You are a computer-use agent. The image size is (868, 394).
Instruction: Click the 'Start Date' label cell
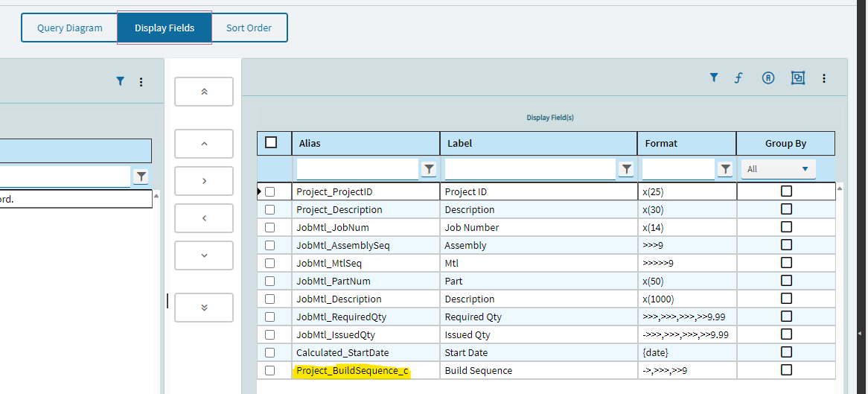click(539, 352)
